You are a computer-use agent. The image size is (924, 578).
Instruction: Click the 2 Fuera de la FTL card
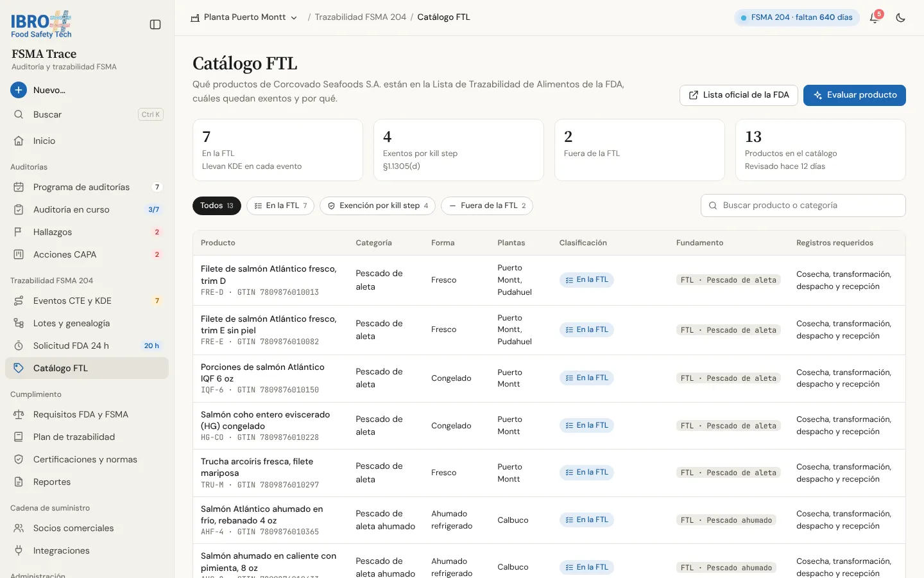[x=640, y=150]
